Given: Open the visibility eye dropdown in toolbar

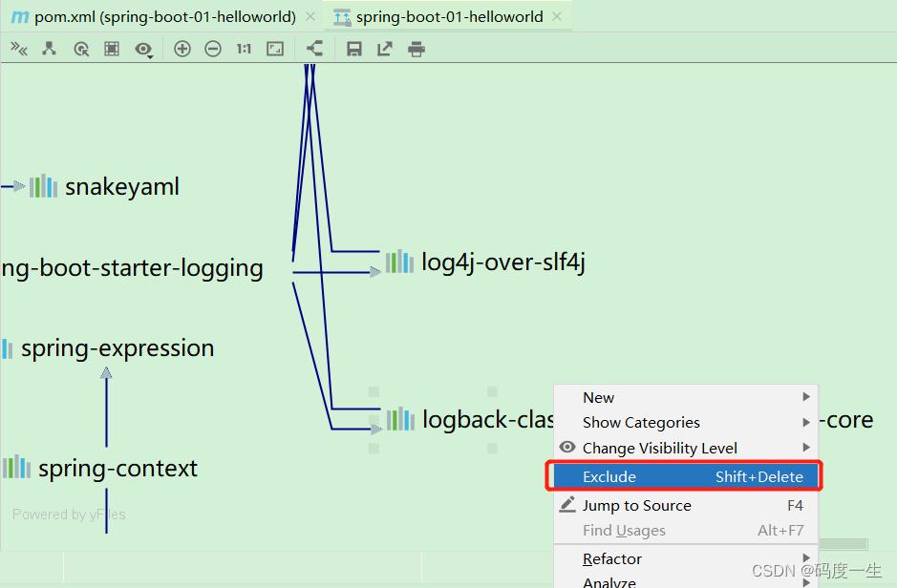Looking at the screenshot, I should (143, 50).
